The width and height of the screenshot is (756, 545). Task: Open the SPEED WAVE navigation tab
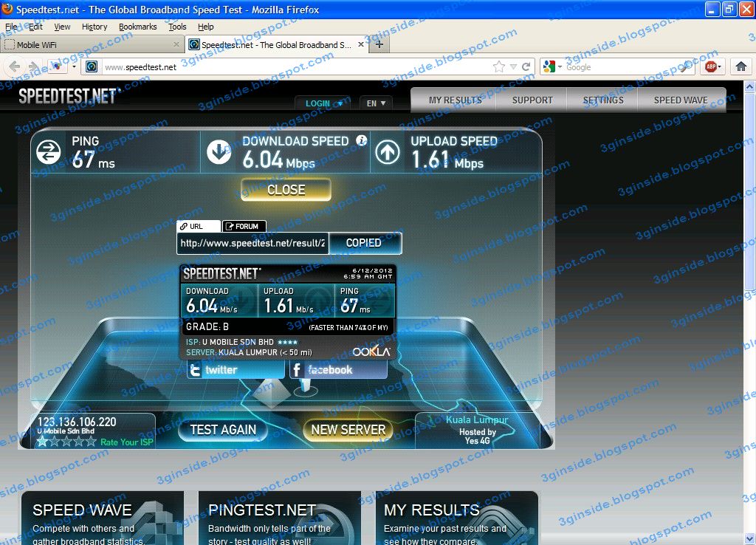681,100
